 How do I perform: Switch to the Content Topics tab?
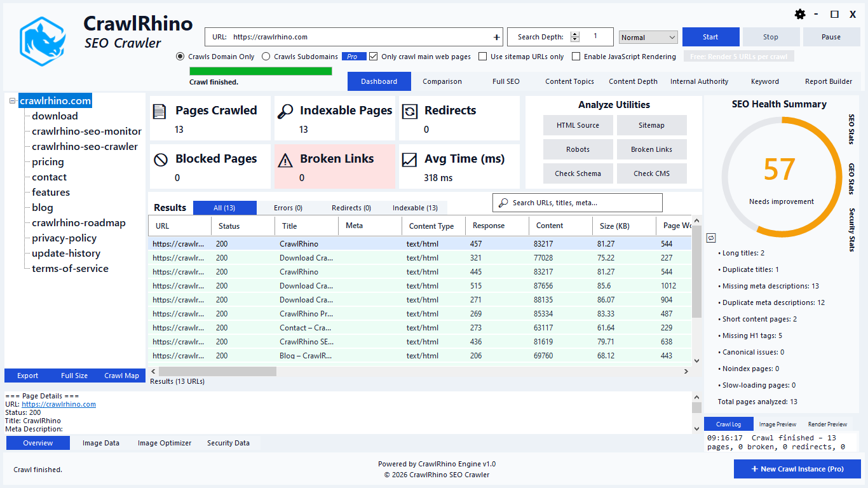point(569,81)
